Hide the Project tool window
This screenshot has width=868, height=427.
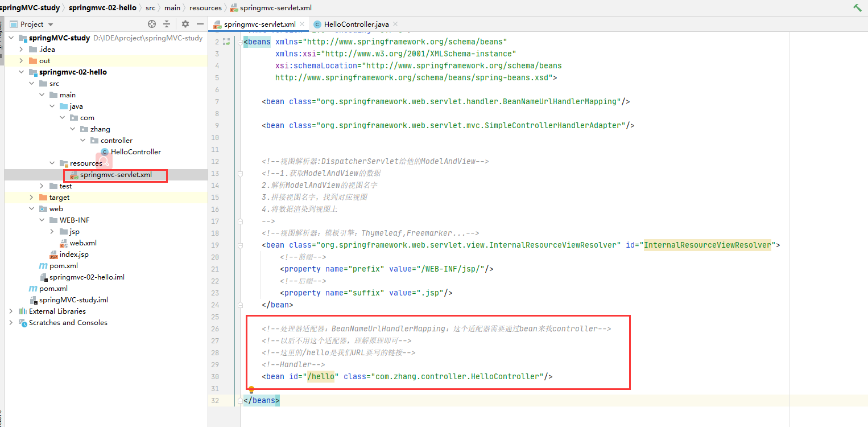pyautogui.click(x=200, y=24)
